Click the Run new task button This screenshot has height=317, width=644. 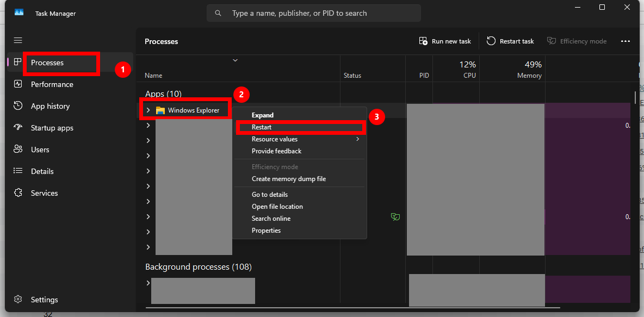(445, 41)
